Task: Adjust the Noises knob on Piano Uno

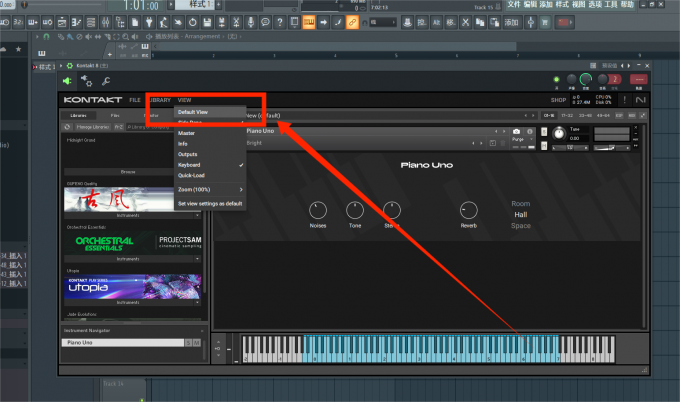Action: (x=317, y=210)
